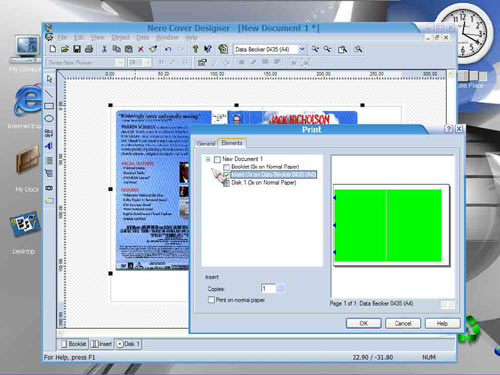Select the Rectangle tool in left toolbox
Image resolution: width=500 pixels, height=375 pixels.
[x=49, y=106]
